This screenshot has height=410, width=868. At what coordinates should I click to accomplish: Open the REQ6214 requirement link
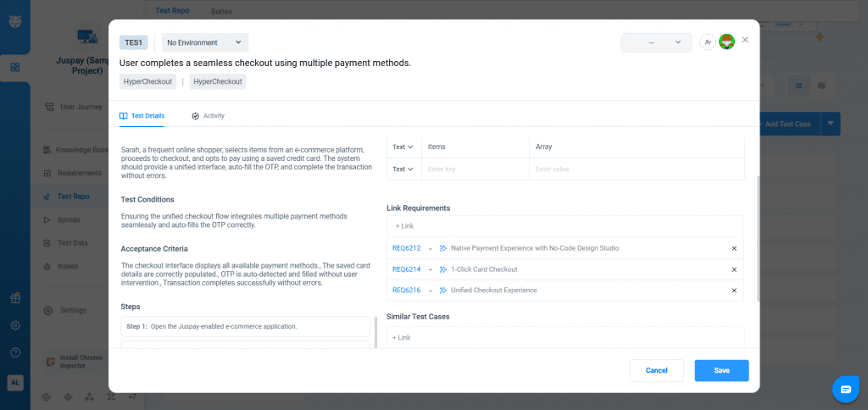406,269
